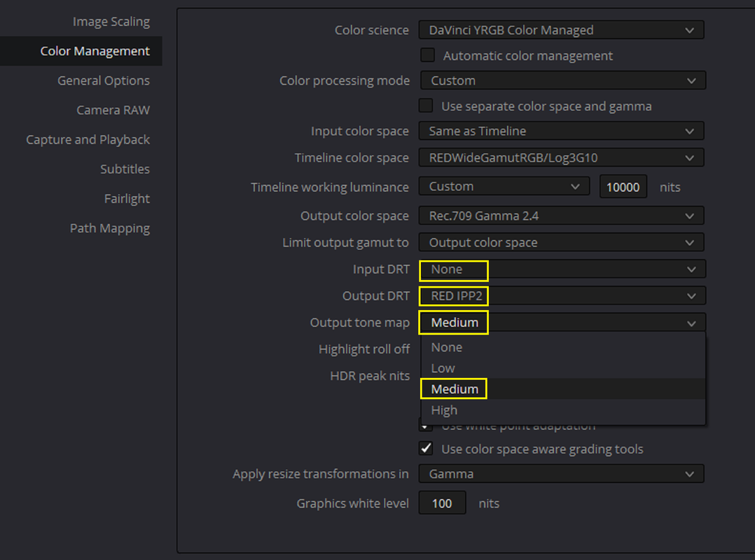Pick Medium from the tone map list
755x560 pixels.
[563, 388]
